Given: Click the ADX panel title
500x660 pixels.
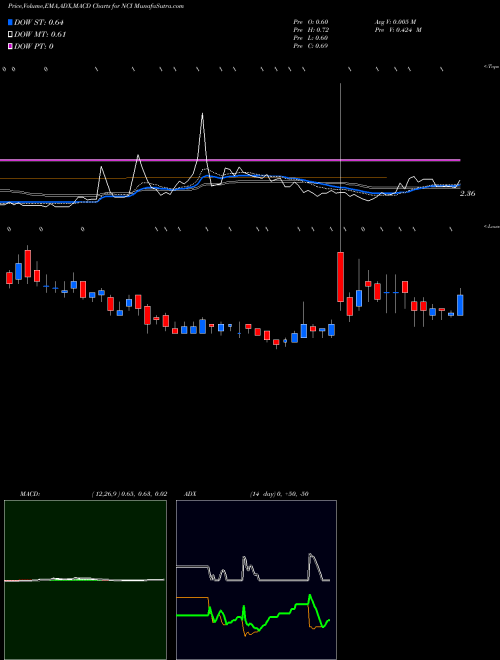Looking at the screenshot, I should (190, 494).
